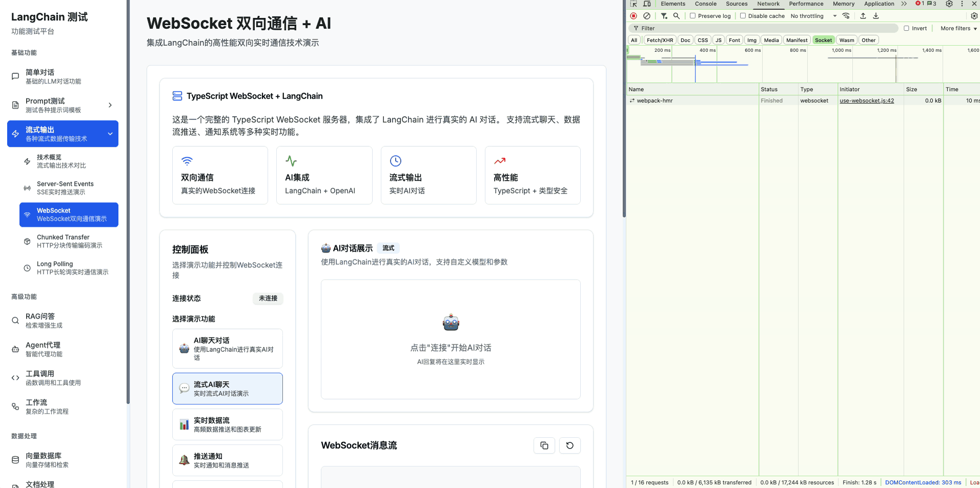Copy the WebSocket message stream
Viewport: 980px width, 488px height.
(x=544, y=445)
